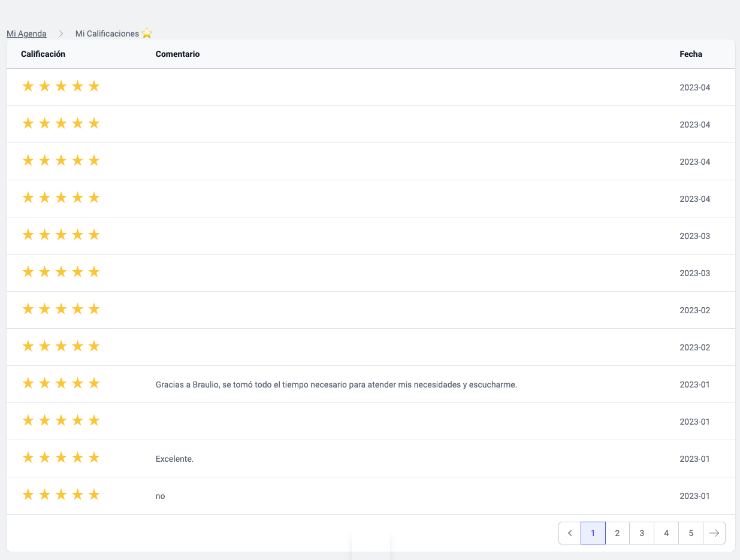Click fifth star in the 'no' comment row
The width and height of the screenshot is (740, 560).
(x=93, y=495)
